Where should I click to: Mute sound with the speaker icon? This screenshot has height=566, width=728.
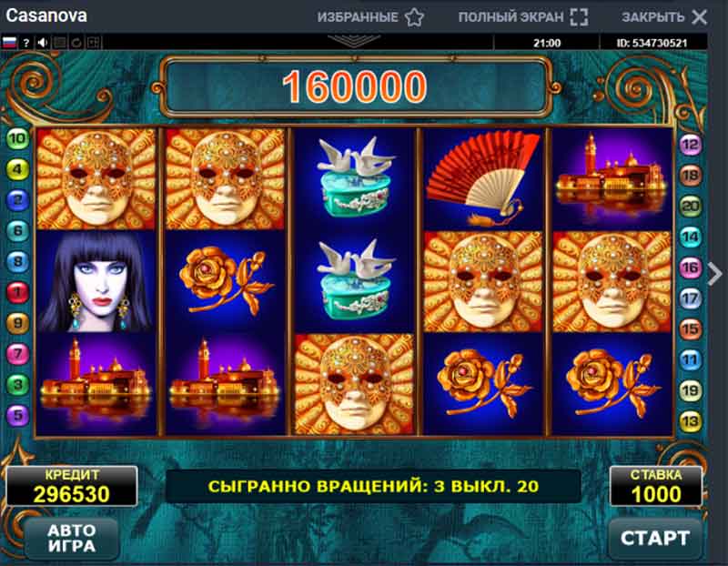pos(43,43)
